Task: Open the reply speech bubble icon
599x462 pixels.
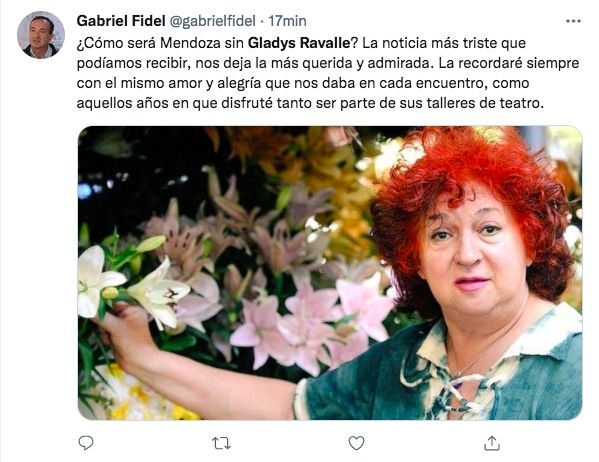Action: [86, 443]
